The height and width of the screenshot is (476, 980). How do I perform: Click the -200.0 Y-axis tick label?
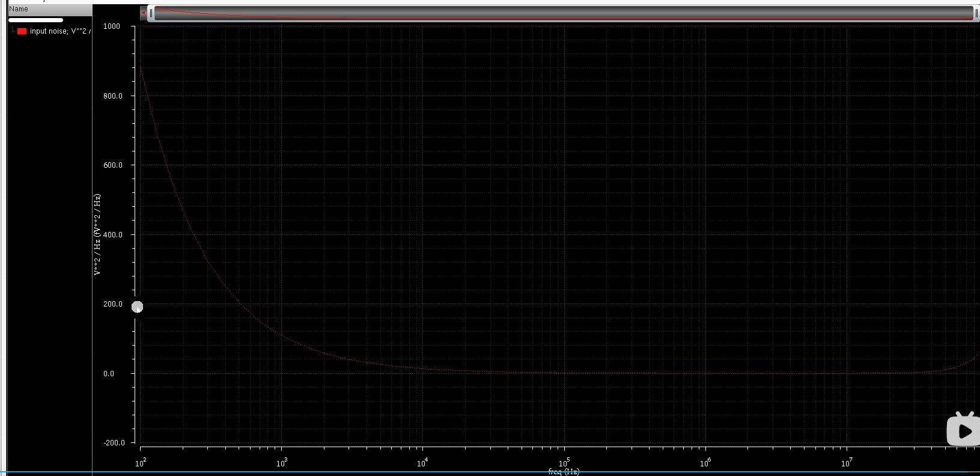[114, 443]
